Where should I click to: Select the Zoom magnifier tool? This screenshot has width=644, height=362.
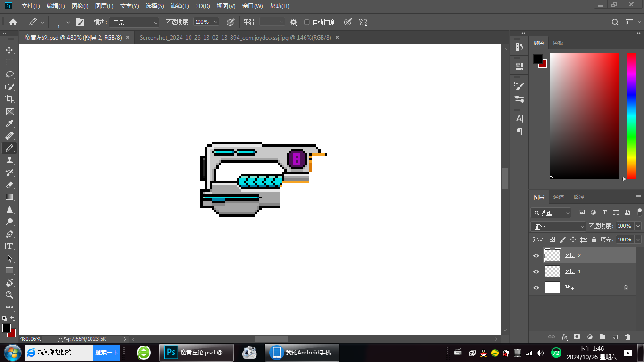pos(9,295)
